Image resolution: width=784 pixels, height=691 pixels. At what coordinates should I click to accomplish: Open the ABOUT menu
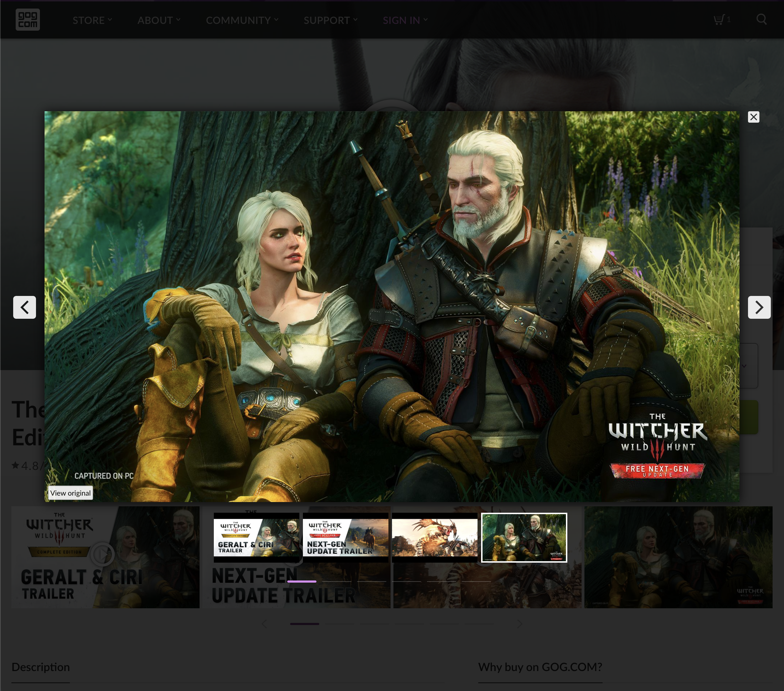point(156,20)
